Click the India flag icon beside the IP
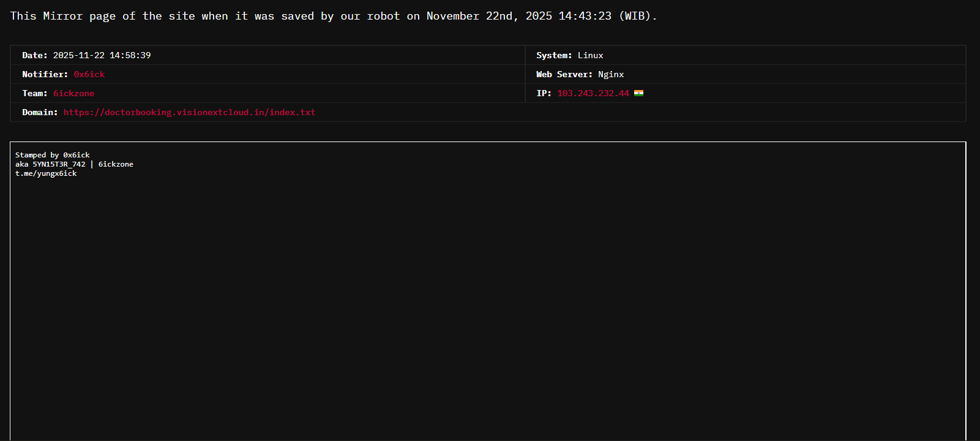The width and height of the screenshot is (980, 441). click(638, 93)
